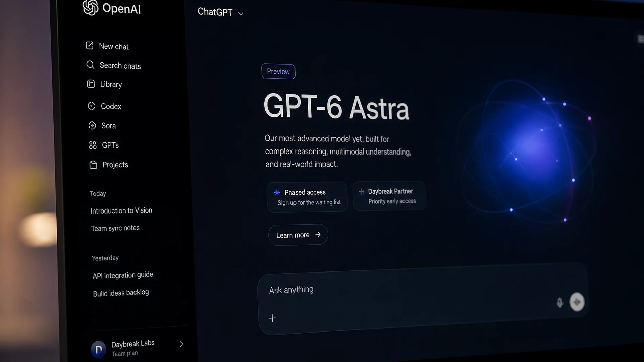Click the Phased access waiting list card

307,197
